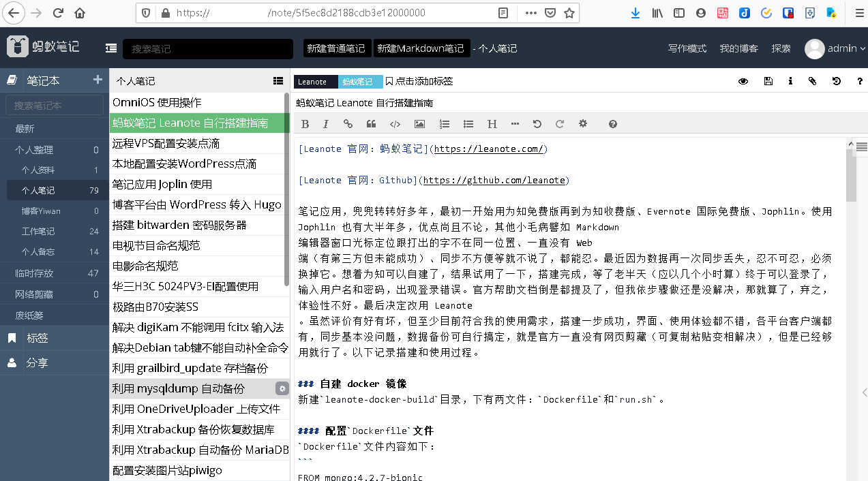
Task: Reload the page in Firefox
Action: pos(58,13)
